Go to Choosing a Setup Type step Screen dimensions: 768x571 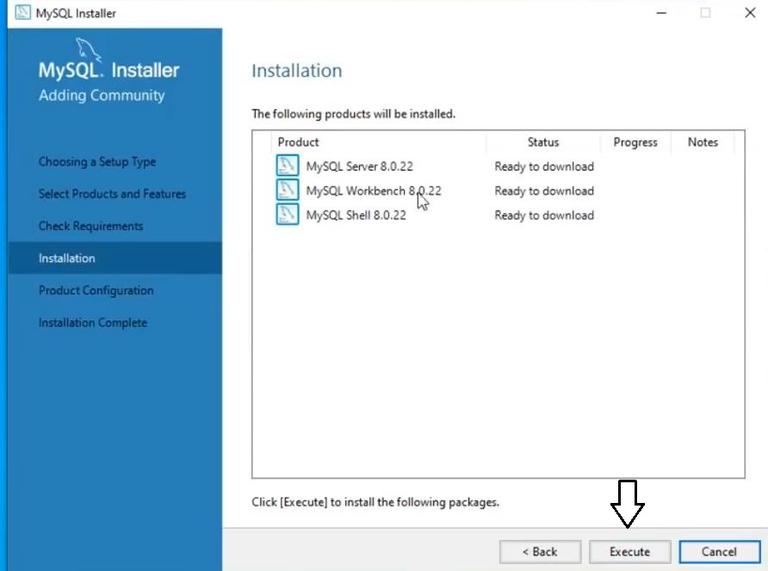pyautogui.click(x=97, y=162)
